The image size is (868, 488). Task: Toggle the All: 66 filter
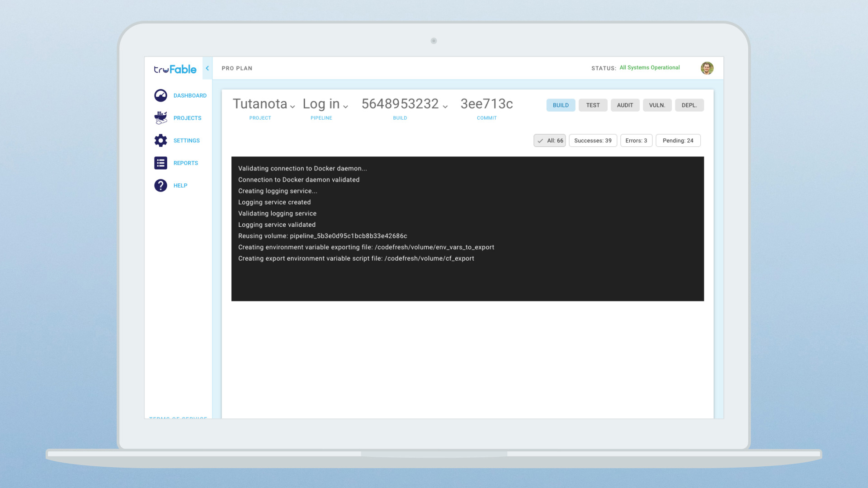click(x=549, y=141)
